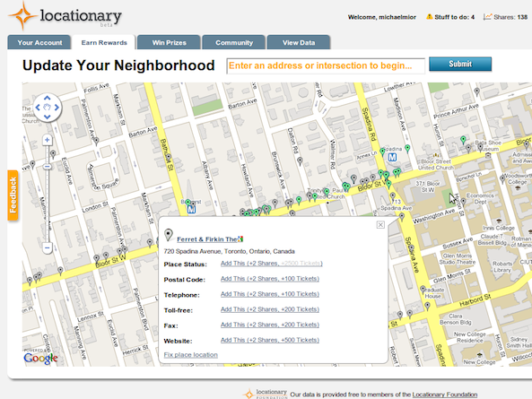Select the gray marker on Dalton Rd
The height and width of the screenshot is (399, 532).
click(x=300, y=161)
